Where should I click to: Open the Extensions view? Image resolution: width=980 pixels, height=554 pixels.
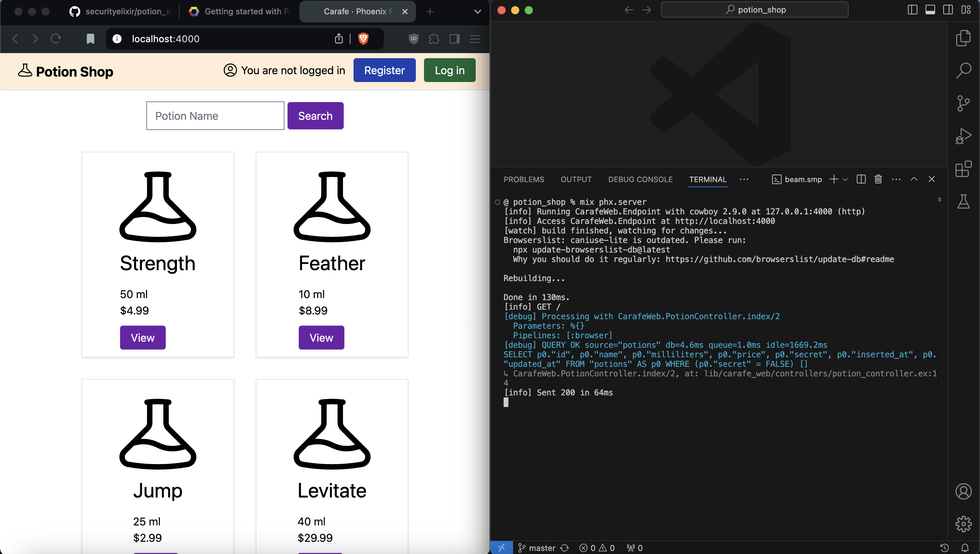pyautogui.click(x=963, y=169)
